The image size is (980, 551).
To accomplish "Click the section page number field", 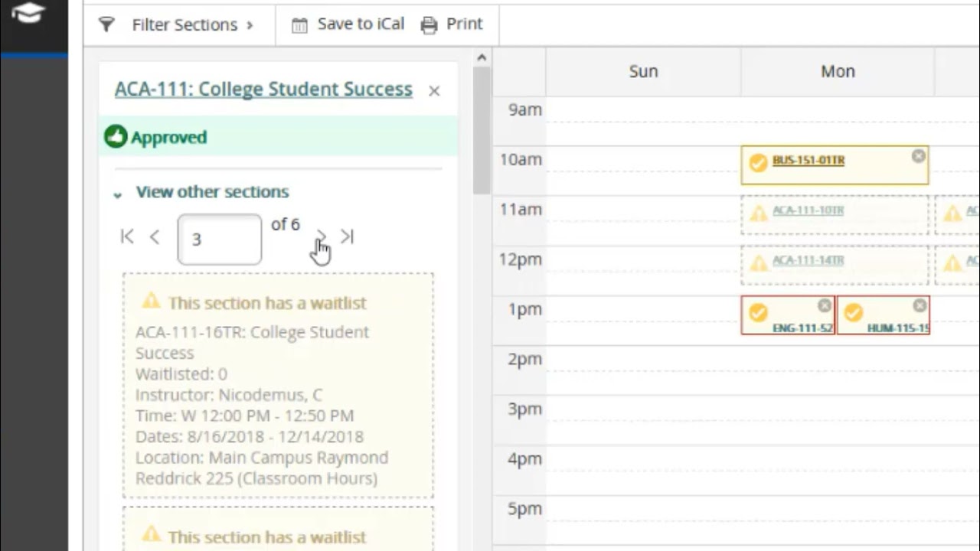I will pos(219,240).
